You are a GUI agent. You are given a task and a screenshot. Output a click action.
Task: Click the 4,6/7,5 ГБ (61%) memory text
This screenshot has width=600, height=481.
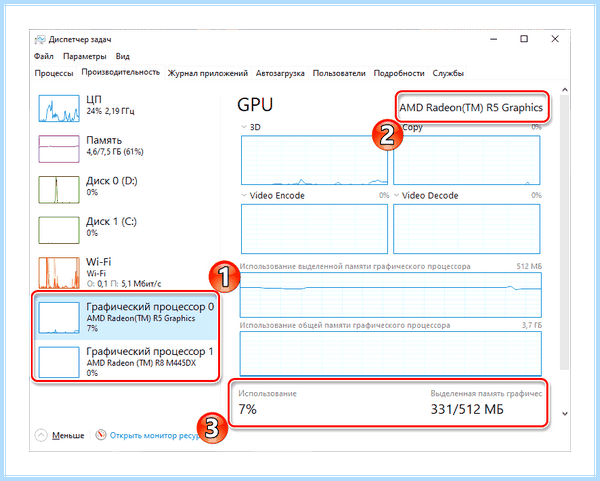tap(115, 152)
